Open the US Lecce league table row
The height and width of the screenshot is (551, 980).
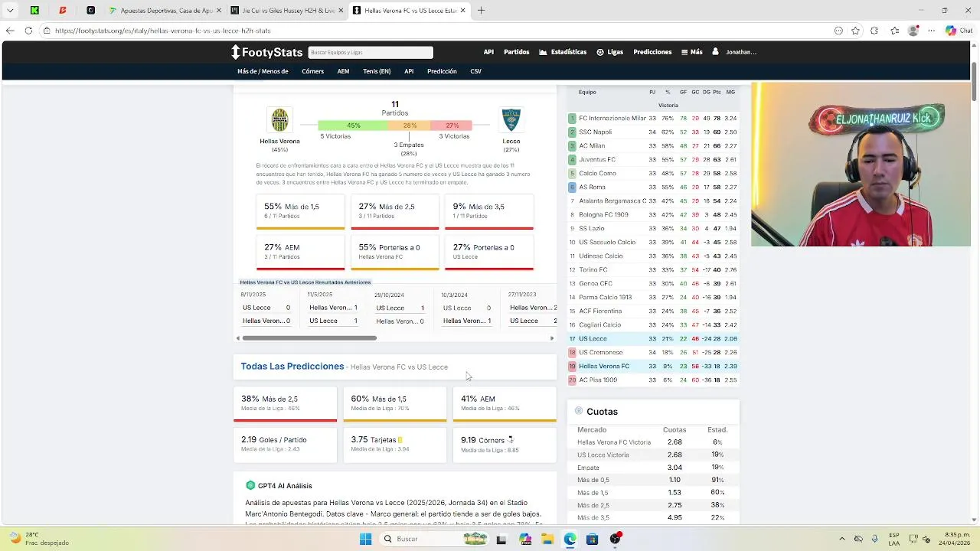(x=653, y=339)
